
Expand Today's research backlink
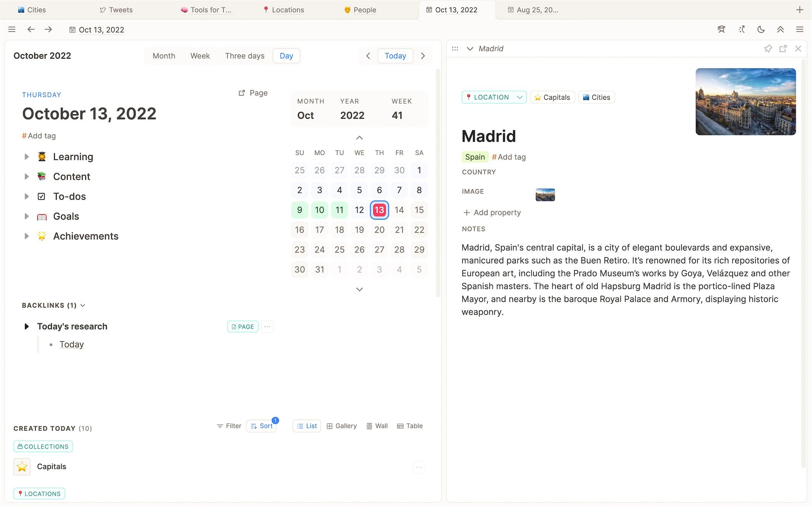[x=27, y=326]
